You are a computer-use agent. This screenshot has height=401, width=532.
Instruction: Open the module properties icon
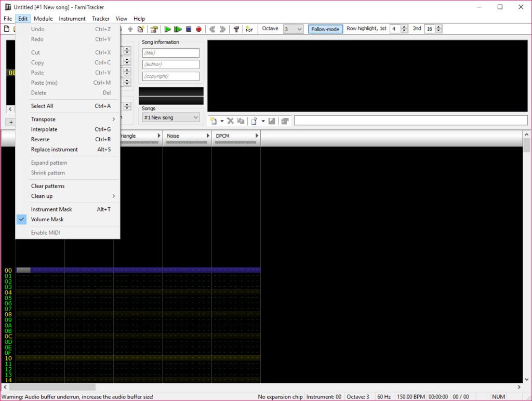(154, 29)
